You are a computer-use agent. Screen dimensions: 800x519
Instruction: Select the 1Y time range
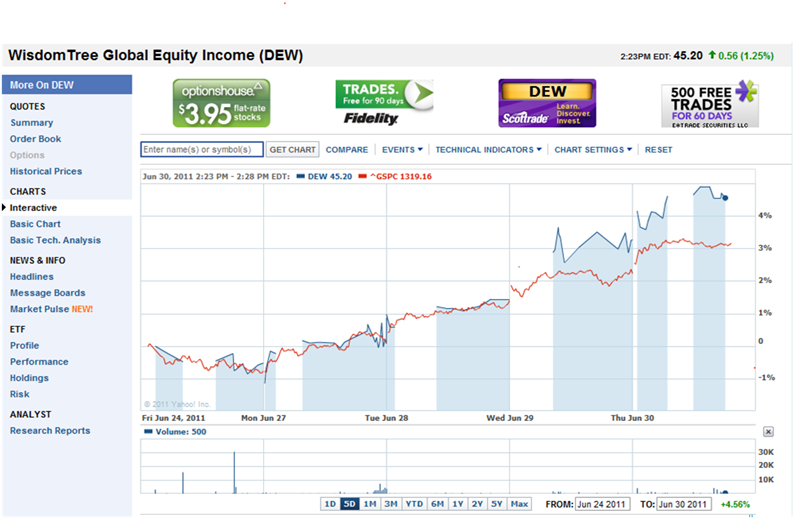click(x=458, y=504)
